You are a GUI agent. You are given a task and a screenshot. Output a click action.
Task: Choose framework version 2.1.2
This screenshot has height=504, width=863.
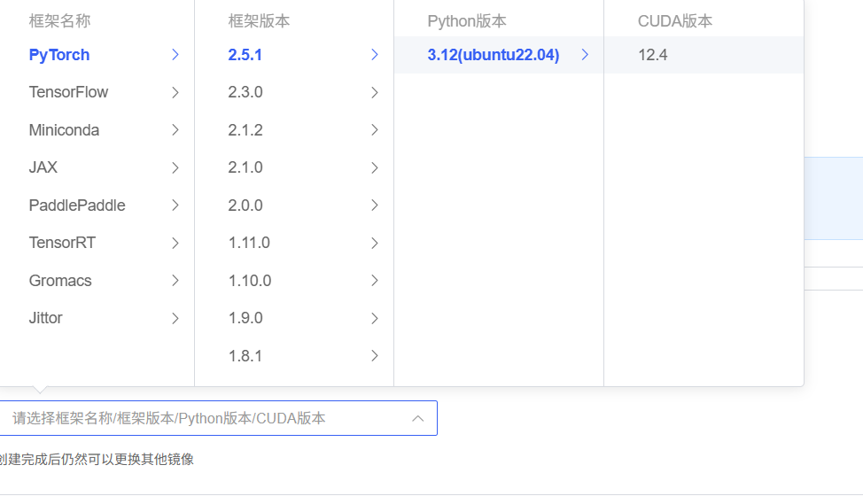(x=294, y=130)
